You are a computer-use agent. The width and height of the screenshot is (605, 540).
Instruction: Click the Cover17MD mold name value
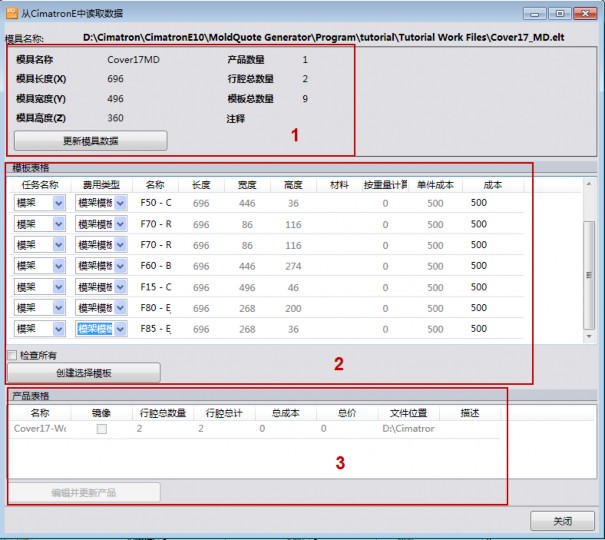[x=133, y=59]
